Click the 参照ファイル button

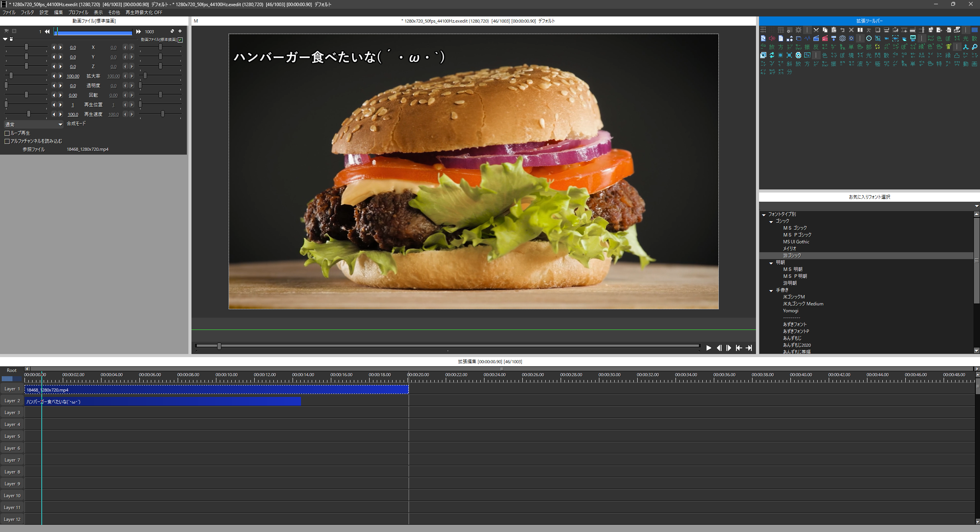point(33,149)
